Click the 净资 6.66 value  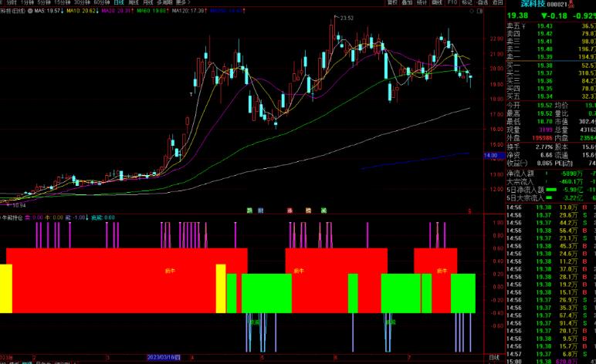point(547,155)
